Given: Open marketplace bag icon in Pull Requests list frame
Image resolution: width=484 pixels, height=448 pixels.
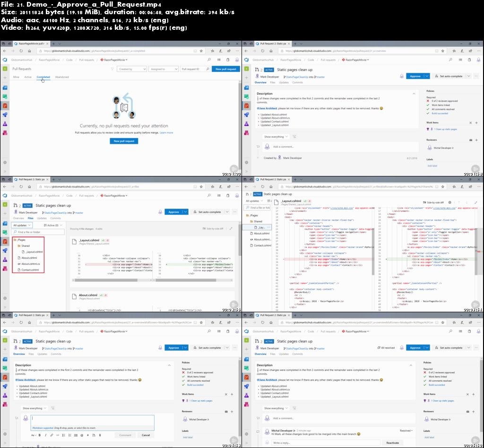Looking at the screenshot, I should 228,60.
